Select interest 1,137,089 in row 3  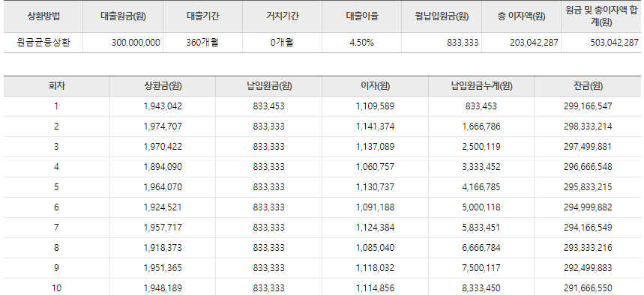pyautogui.click(x=375, y=147)
